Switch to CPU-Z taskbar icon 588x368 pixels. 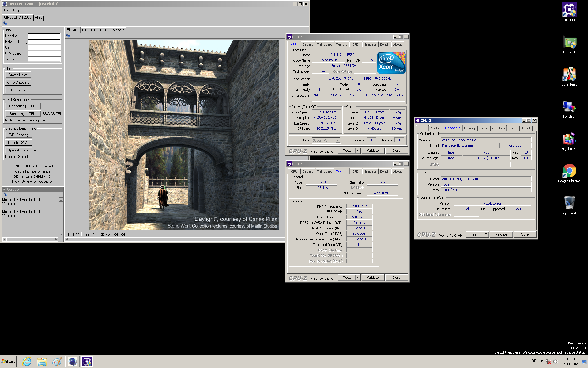pyautogui.click(x=87, y=362)
